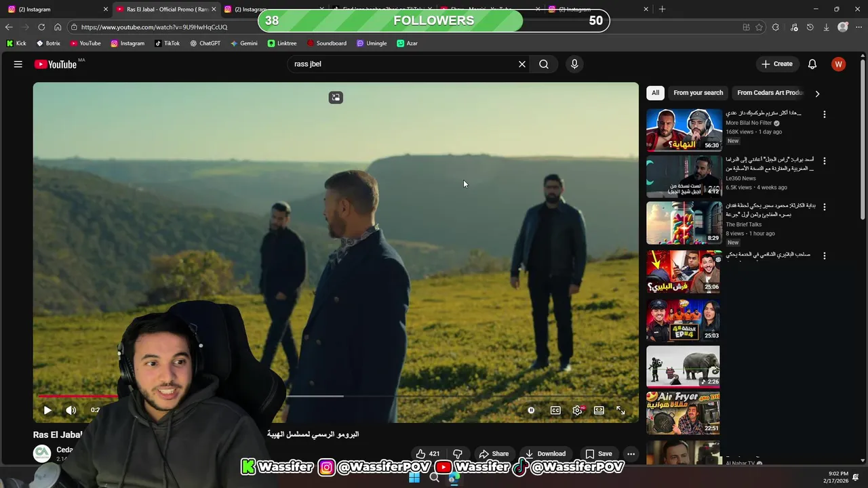Open the Botrix bookmark
868x488 pixels.
(x=48, y=43)
